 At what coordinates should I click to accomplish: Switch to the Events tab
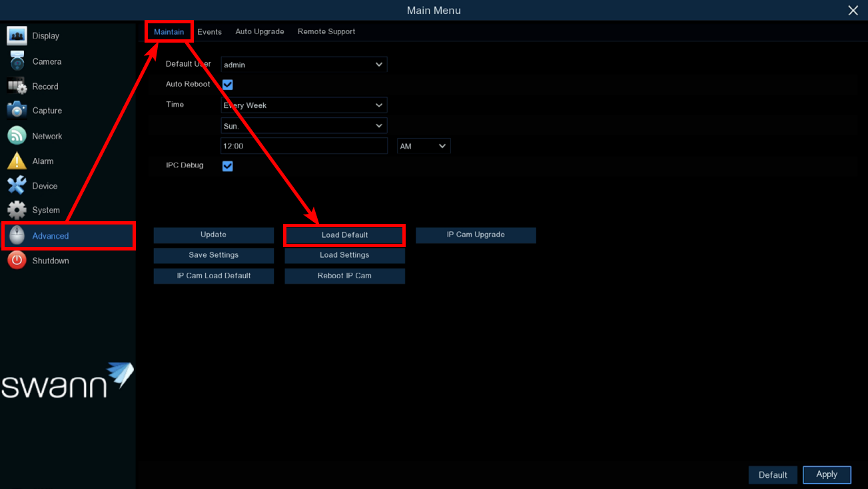209,32
